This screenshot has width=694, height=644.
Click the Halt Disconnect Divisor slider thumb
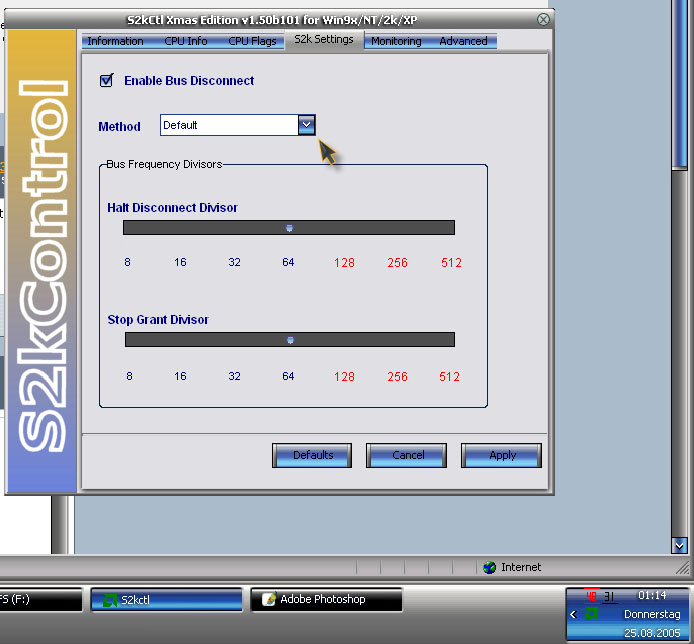click(x=289, y=228)
